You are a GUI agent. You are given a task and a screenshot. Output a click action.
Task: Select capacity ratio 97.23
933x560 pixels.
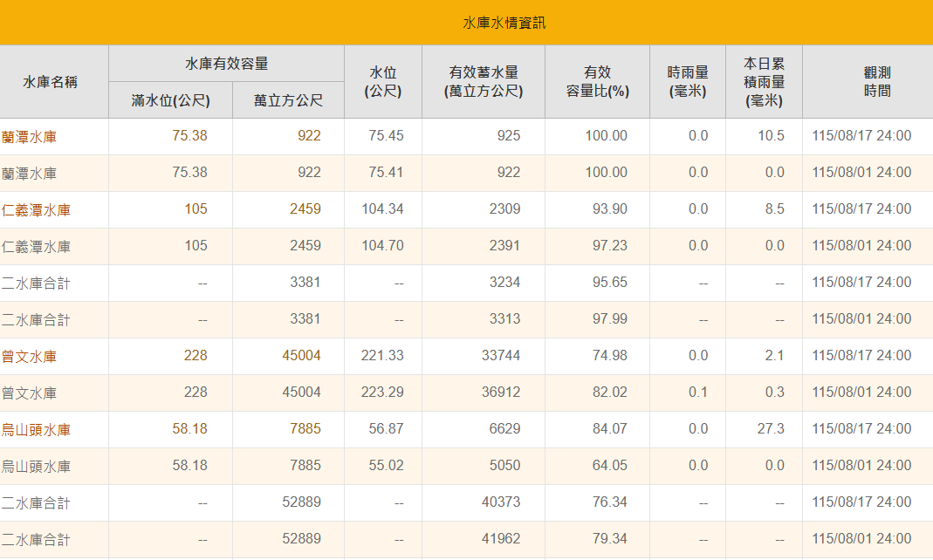coord(610,245)
